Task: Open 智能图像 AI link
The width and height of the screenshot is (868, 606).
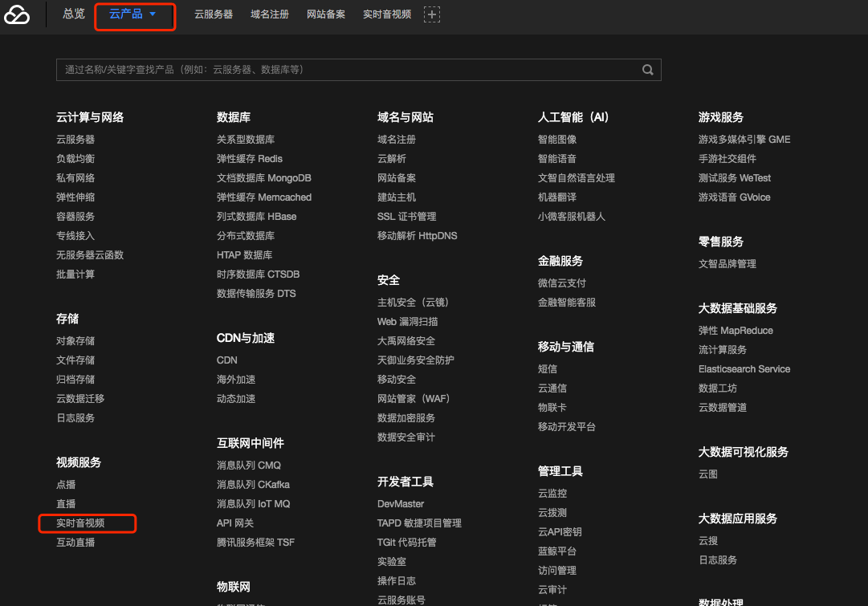Action: point(557,140)
